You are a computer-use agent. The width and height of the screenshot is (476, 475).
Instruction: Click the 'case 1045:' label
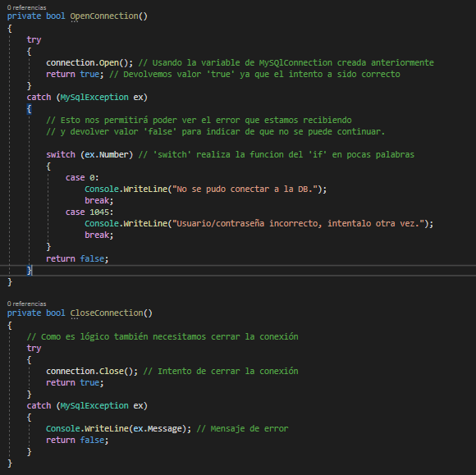pyautogui.click(x=89, y=212)
